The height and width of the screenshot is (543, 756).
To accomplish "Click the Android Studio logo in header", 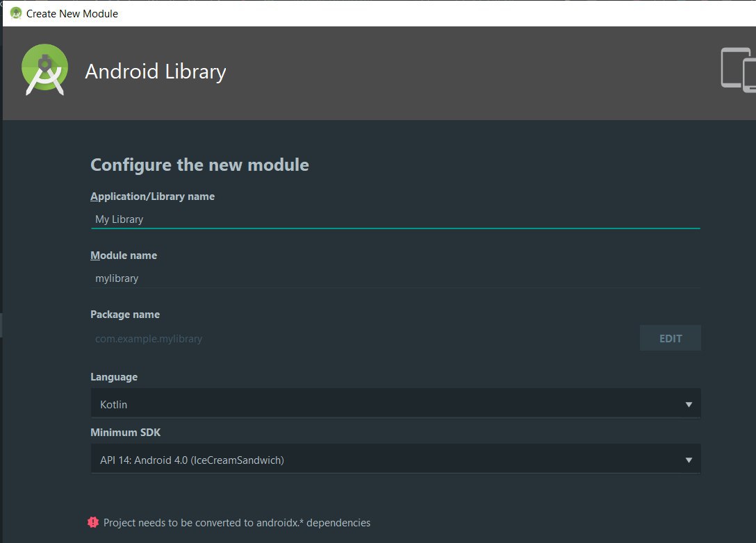I will point(44,70).
